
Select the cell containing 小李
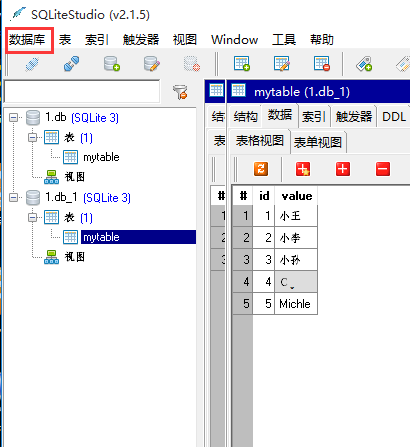point(296,238)
